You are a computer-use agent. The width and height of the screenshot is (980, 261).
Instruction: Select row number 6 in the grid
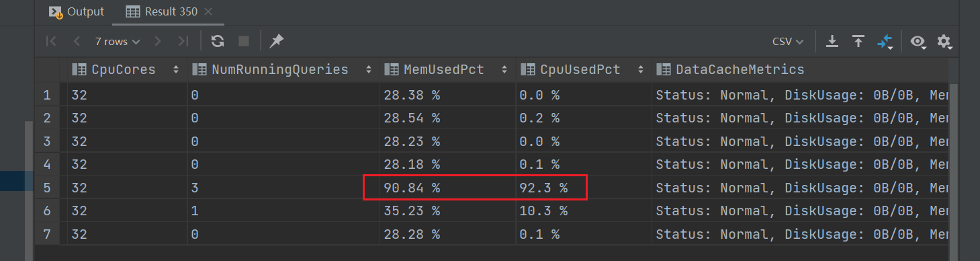pos(47,211)
